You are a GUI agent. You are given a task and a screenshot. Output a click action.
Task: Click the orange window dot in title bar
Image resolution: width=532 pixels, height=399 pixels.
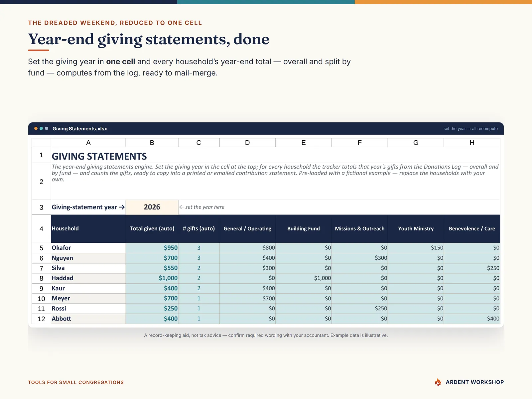pyautogui.click(x=36, y=128)
